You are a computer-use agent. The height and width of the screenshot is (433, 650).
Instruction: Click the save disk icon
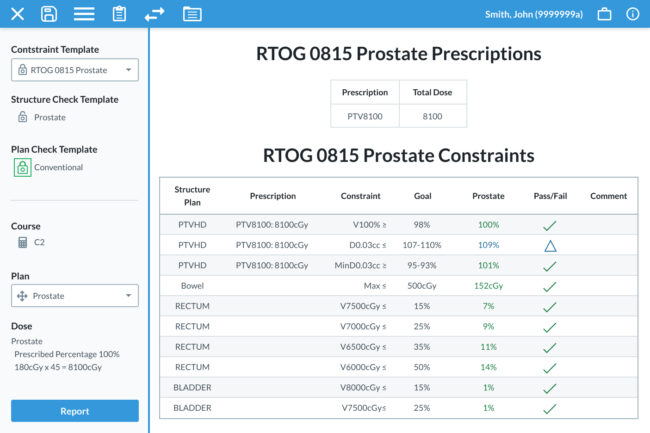click(49, 14)
